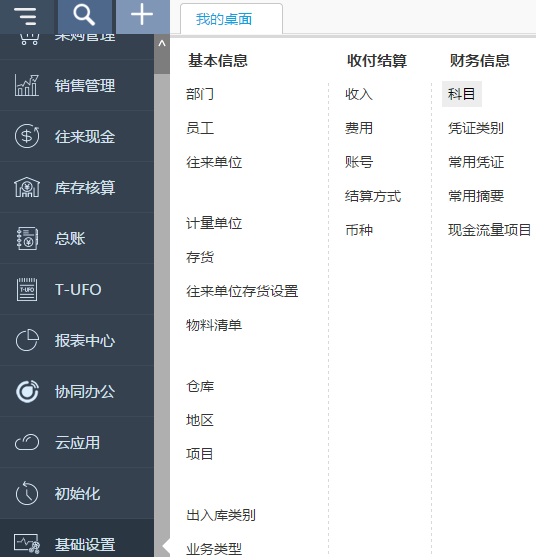Select the 报表中心 pie chart icon
This screenshot has width=536, height=557.
(x=27, y=340)
